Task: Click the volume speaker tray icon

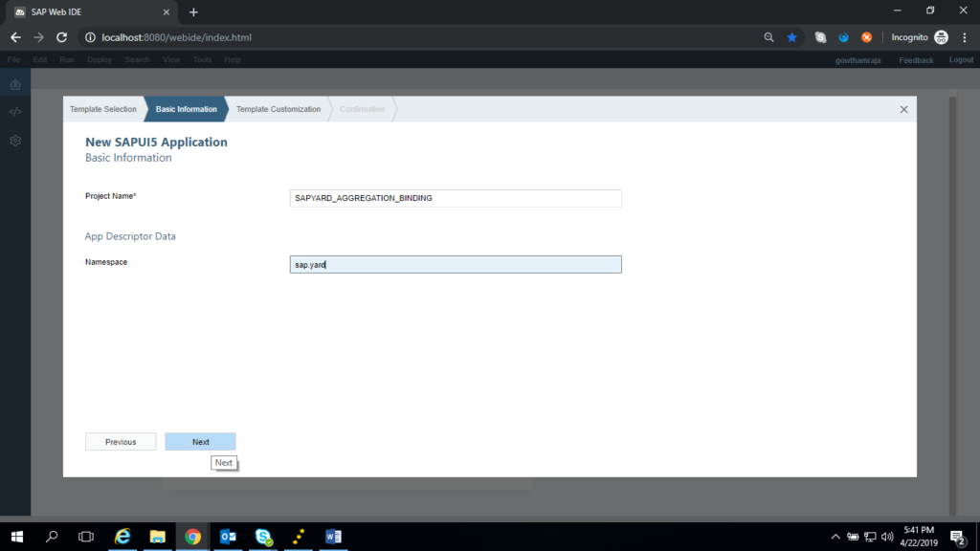Action: click(x=887, y=537)
